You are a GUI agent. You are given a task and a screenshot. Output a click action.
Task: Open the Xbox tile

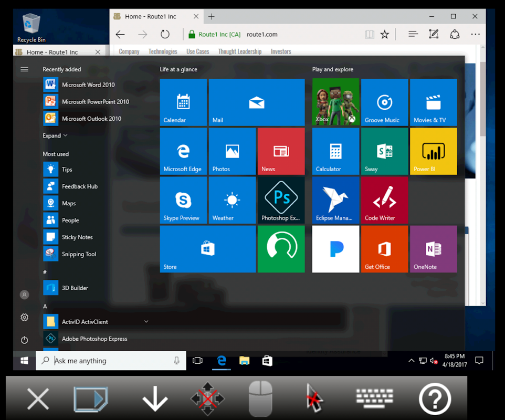[x=335, y=102]
